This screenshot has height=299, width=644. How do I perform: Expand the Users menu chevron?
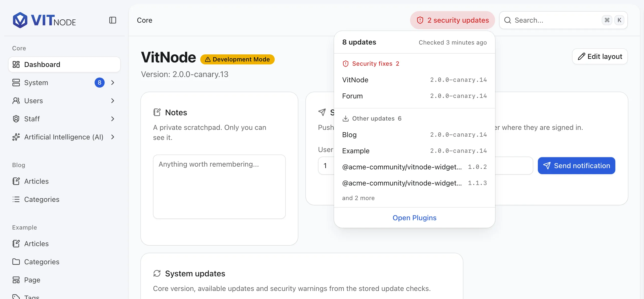(x=113, y=101)
